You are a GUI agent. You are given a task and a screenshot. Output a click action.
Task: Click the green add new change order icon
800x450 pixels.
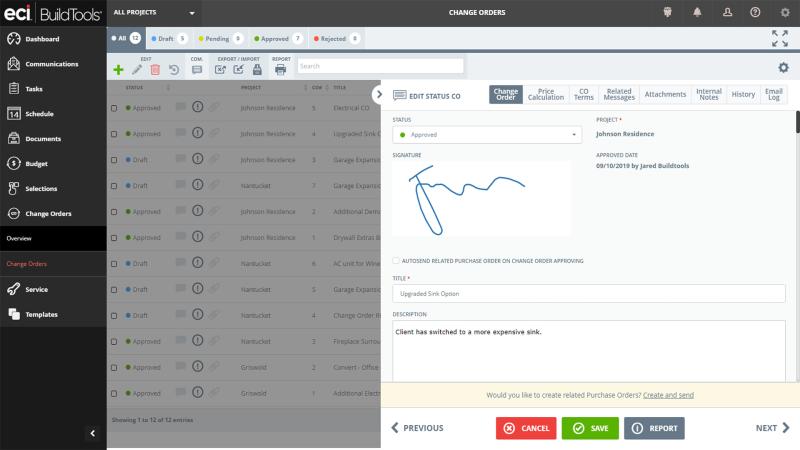(118, 70)
